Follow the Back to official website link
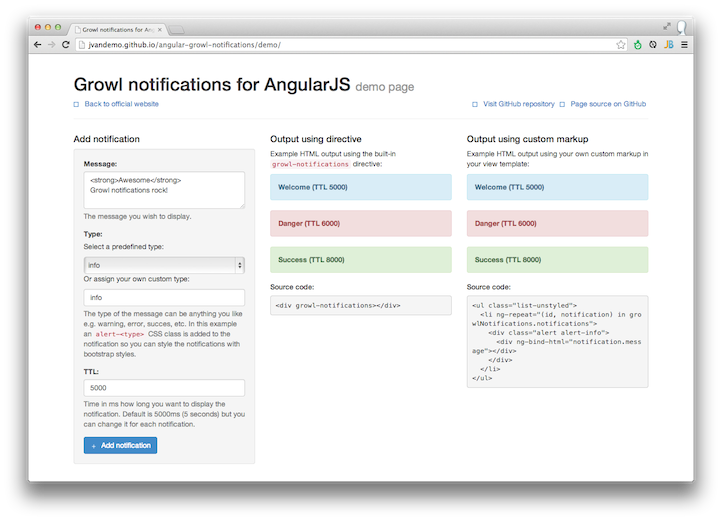722x521 pixels. tap(122, 104)
